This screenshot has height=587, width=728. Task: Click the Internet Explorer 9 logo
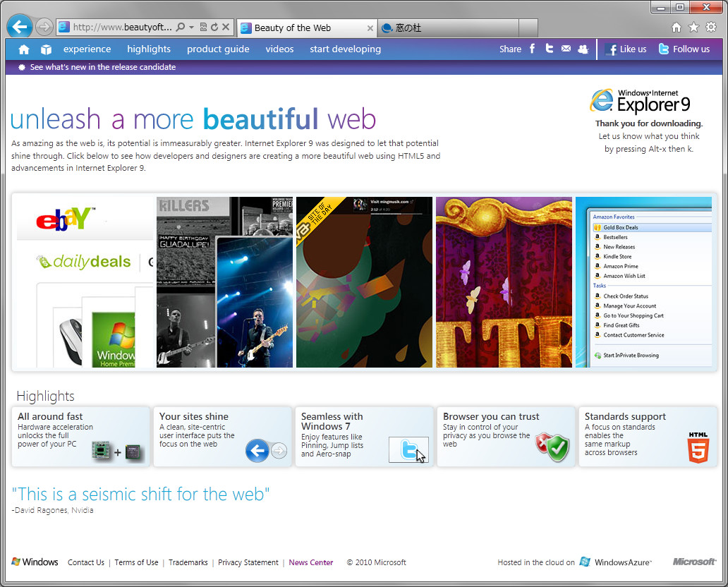pos(602,101)
